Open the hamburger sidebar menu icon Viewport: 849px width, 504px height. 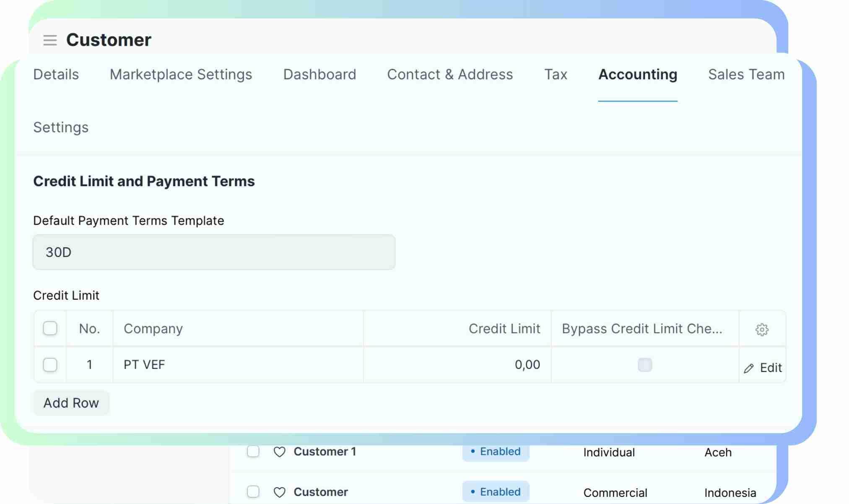point(50,40)
